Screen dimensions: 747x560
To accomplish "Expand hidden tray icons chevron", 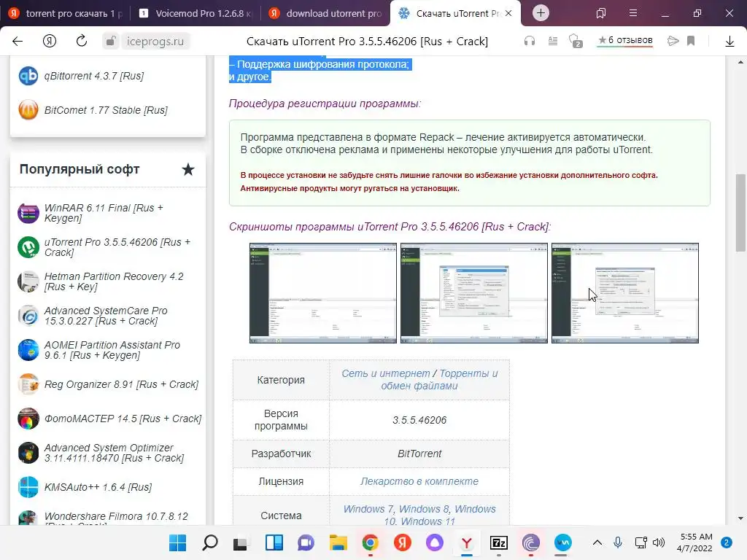I will 597,542.
